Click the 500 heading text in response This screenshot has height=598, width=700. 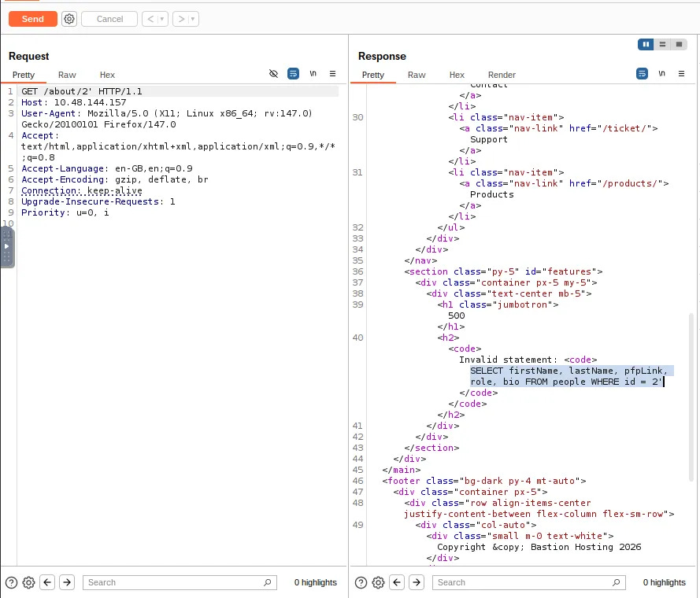pos(456,316)
